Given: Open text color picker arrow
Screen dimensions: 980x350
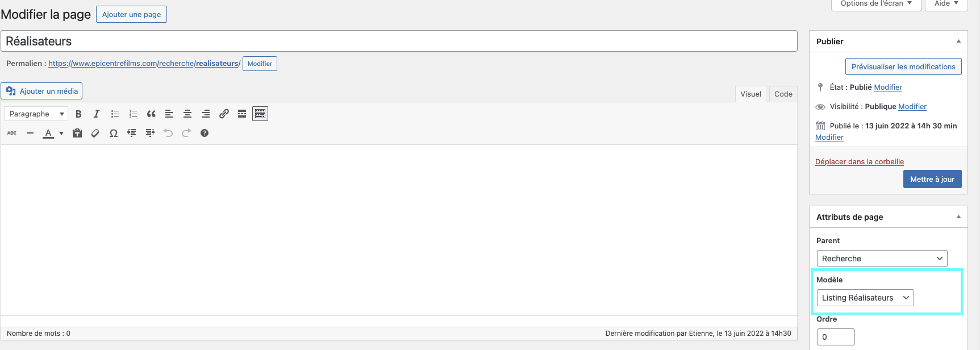Looking at the screenshot, I should (x=61, y=134).
